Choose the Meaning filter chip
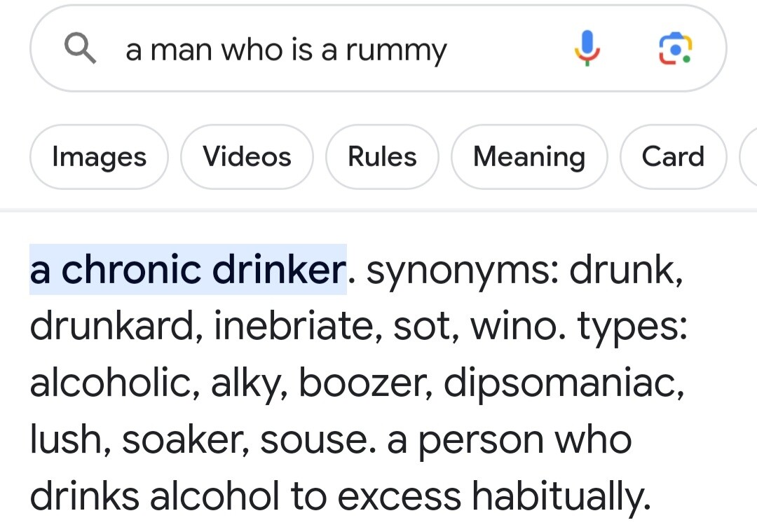This screenshot has height=532, width=757. [x=529, y=157]
